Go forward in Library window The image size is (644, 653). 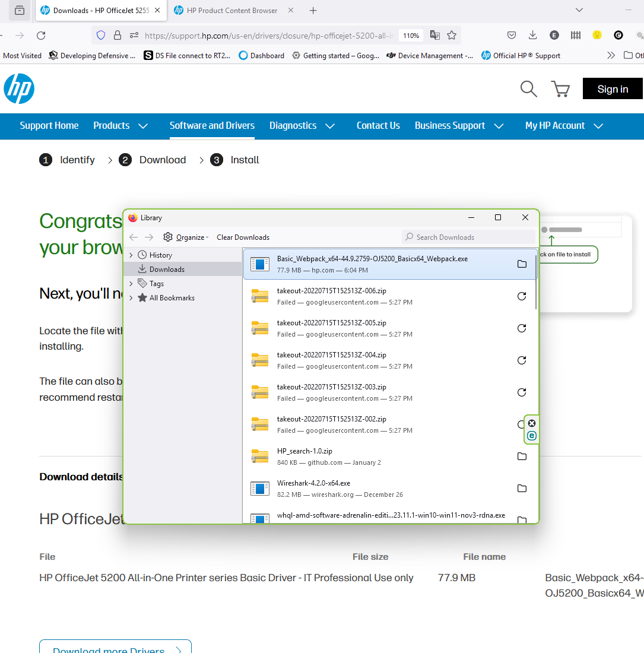point(149,237)
